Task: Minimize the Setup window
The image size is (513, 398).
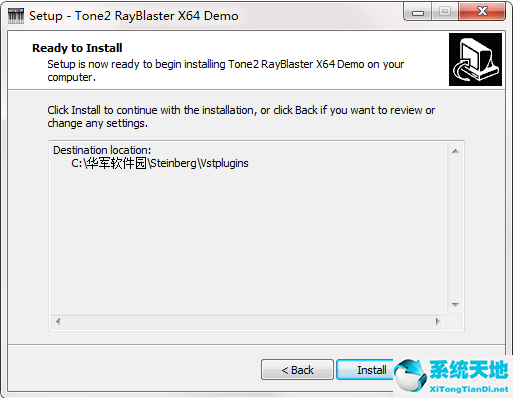Action: click(418, 12)
